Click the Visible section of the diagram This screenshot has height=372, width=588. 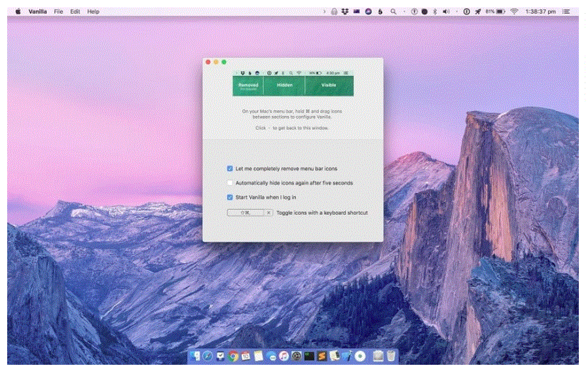(x=329, y=86)
